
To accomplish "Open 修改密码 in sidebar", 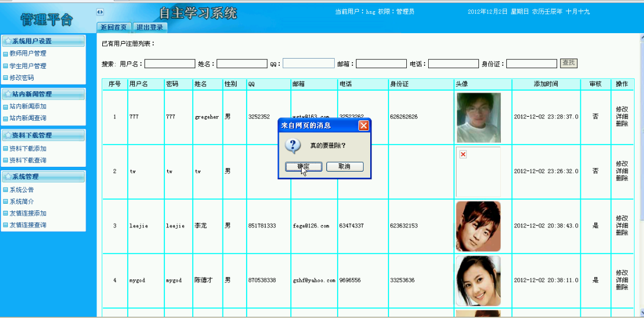I will (22, 78).
